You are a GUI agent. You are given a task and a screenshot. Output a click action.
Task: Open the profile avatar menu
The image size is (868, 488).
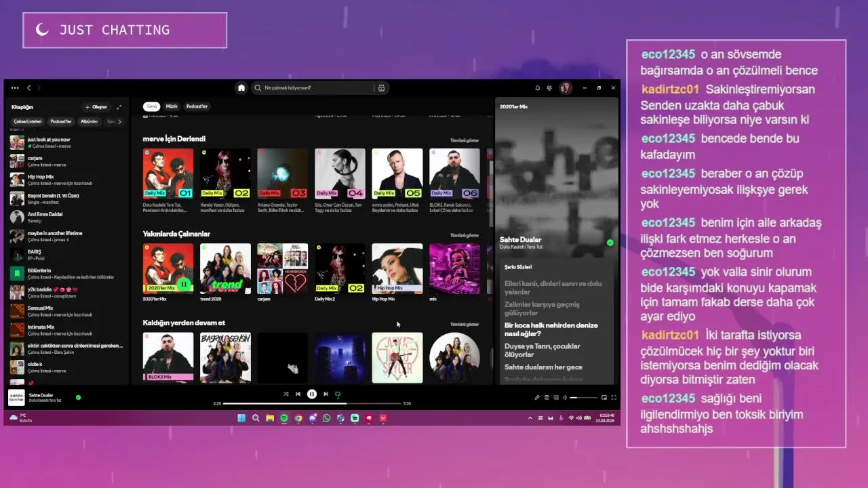(x=565, y=87)
